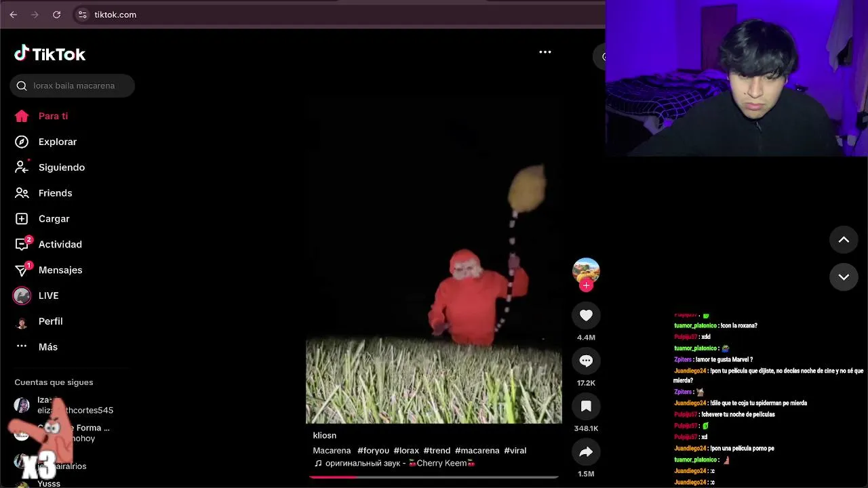The width and height of the screenshot is (868, 488).
Task: Open the creator's avatar beside the video
Action: (x=586, y=271)
